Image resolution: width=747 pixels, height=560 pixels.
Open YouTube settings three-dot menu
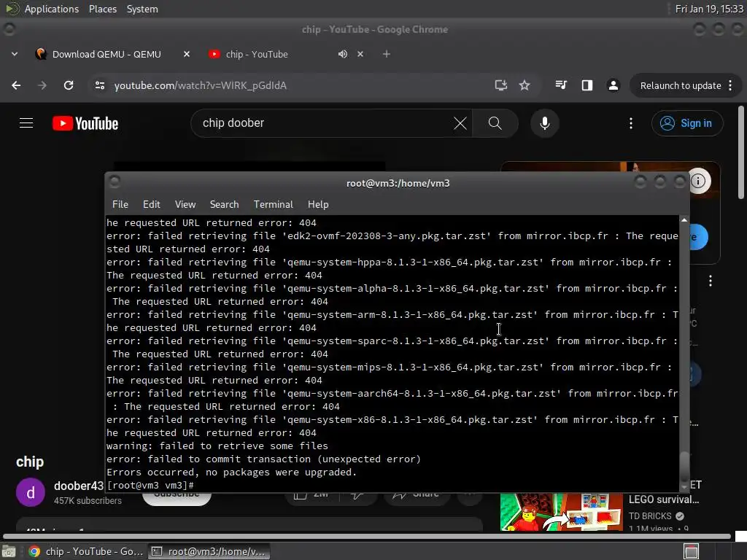pyautogui.click(x=631, y=123)
